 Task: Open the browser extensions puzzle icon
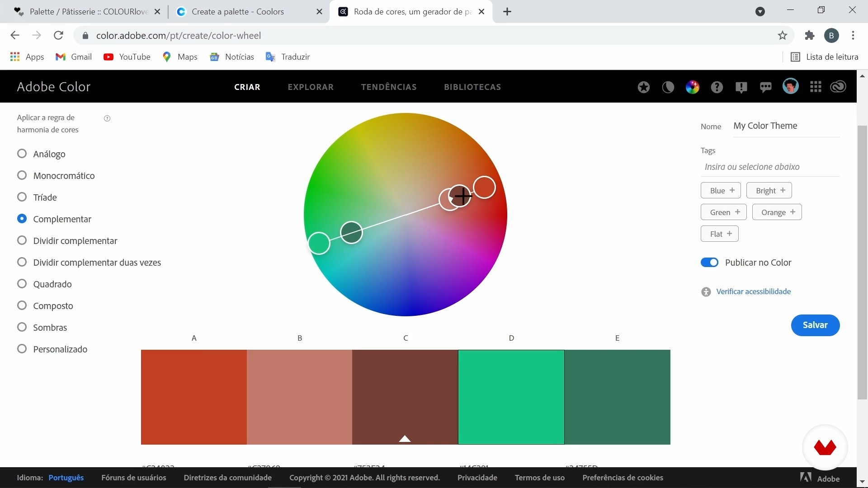tap(810, 35)
